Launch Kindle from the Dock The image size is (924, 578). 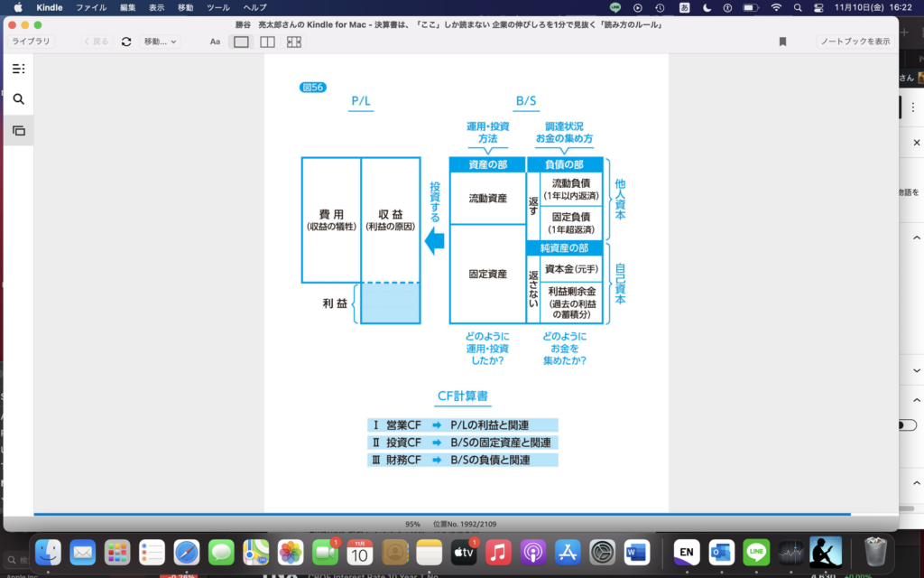[x=825, y=552]
